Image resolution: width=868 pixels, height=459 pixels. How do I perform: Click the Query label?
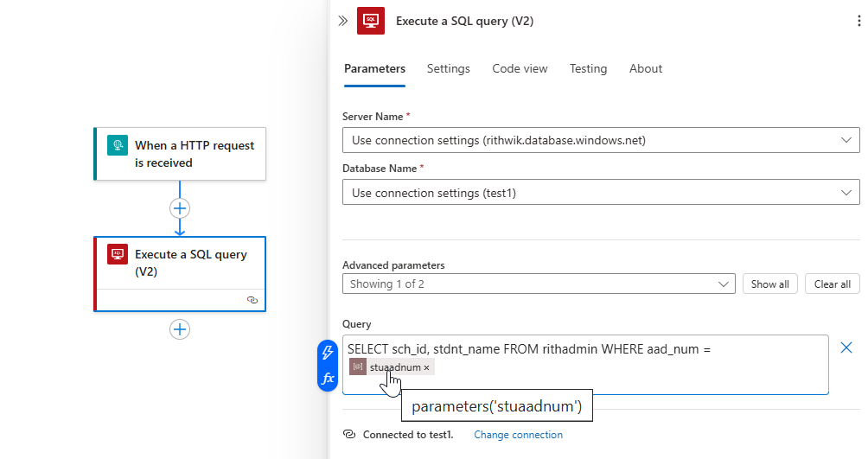click(x=356, y=324)
